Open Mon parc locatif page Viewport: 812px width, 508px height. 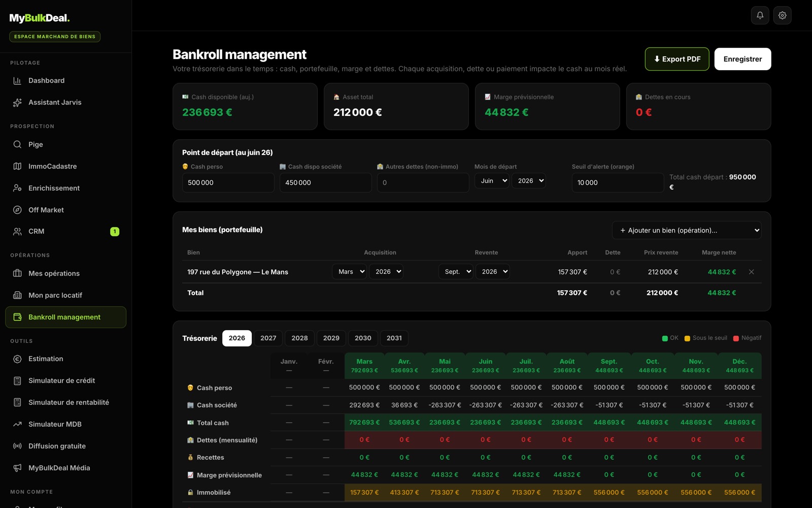coord(66,295)
